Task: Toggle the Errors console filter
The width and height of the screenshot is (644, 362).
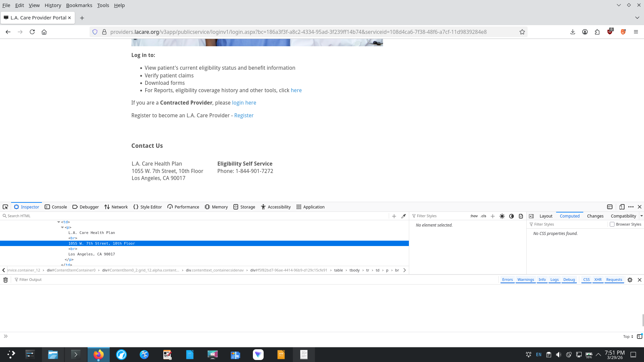Action: [x=507, y=280]
